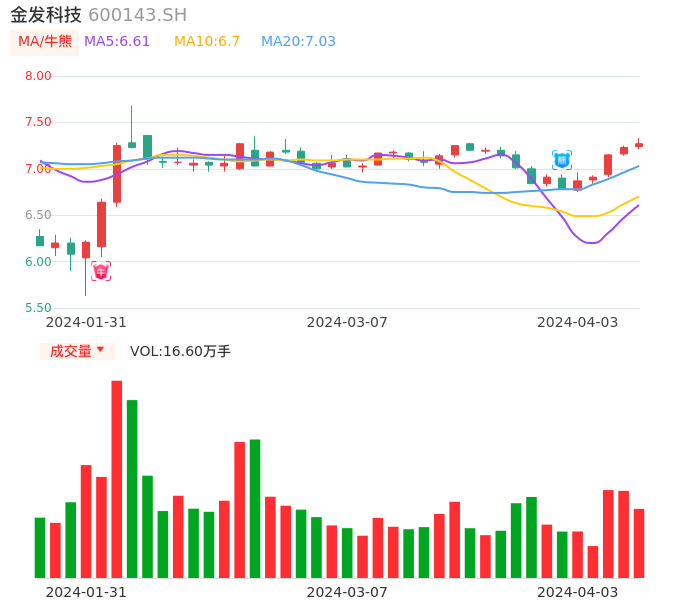686x606 pixels.
Task: Click the 6.00 price axis label
Action: pyautogui.click(x=38, y=262)
